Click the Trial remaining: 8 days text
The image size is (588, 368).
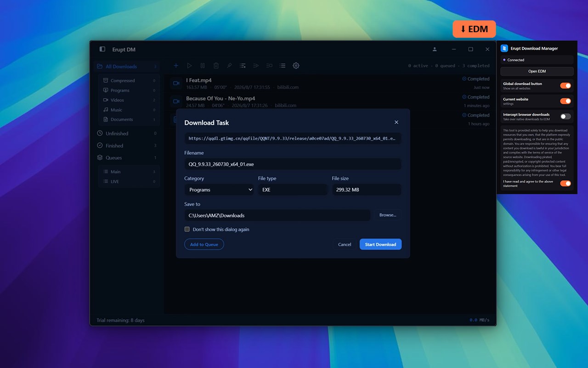[x=120, y=320]
